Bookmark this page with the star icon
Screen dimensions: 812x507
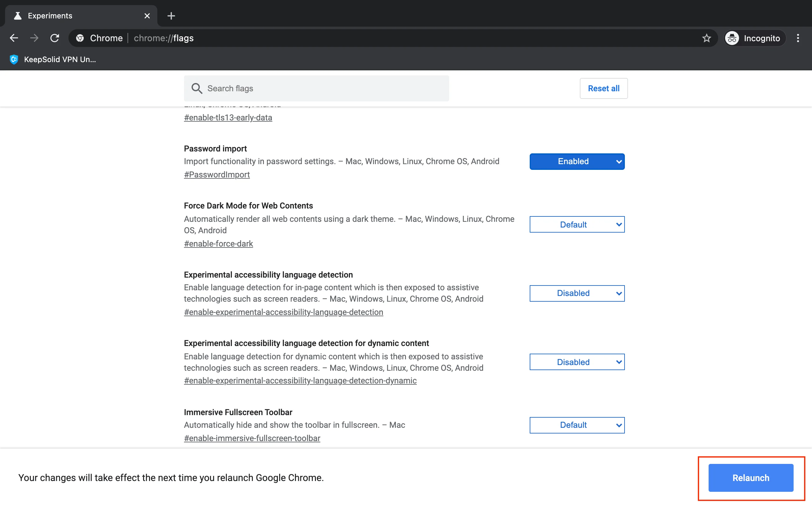(706, 38)
